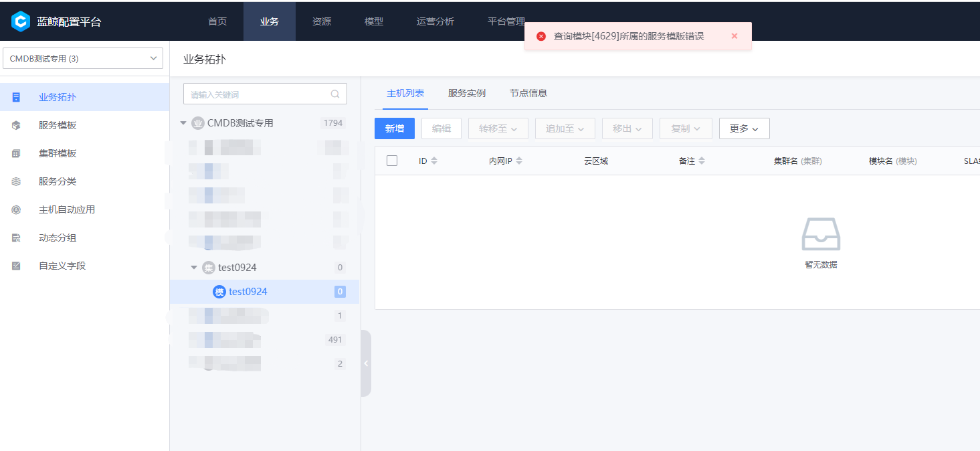980x451 pixels.
Task: Open the 转移至 dropdown
Action: tap(498, 128)
